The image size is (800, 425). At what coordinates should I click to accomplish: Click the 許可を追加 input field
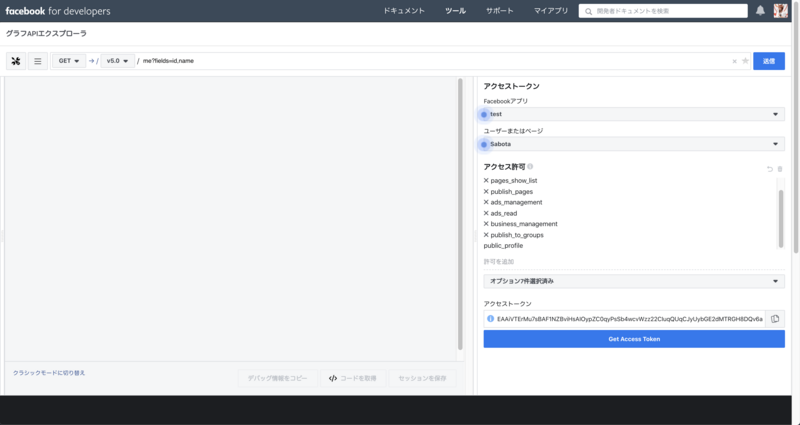tap(634, 262)
